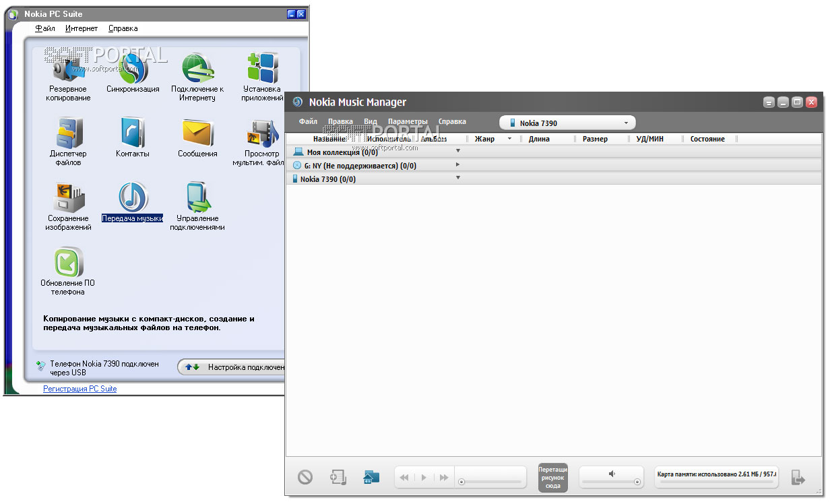Open the Управление подключениями phone icon
830x504 pixels.
(197, 197)
